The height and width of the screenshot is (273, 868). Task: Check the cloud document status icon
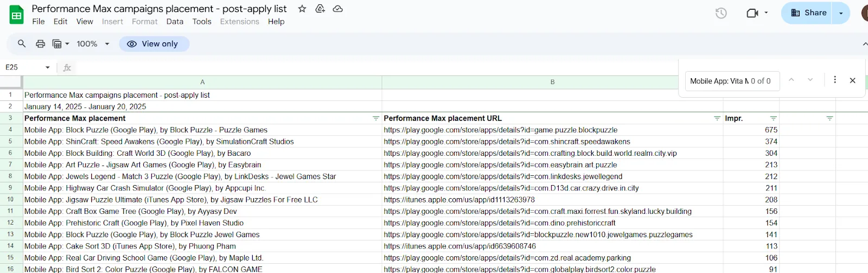tap(337, 9)
